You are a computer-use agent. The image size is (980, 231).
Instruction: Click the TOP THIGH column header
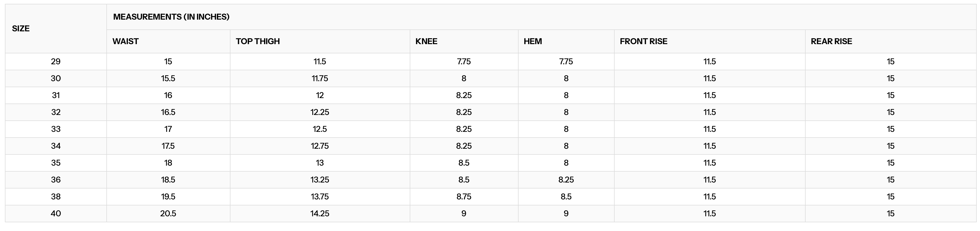click(258, 41)
